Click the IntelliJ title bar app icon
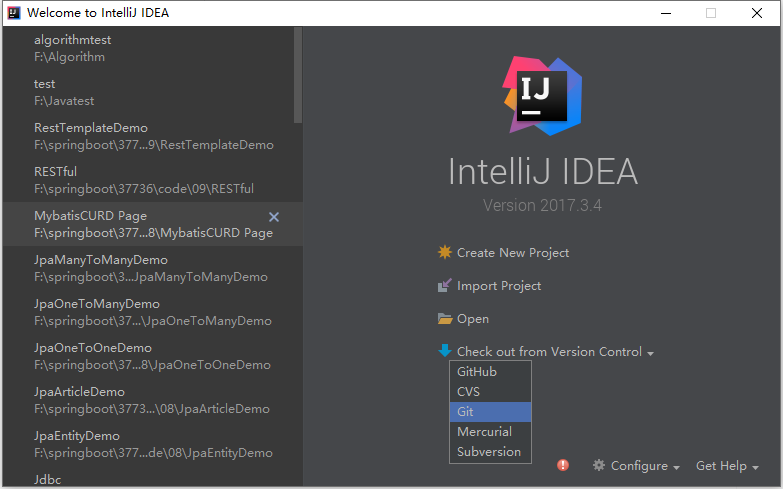The image size is (783, 489). pos(13,12)
